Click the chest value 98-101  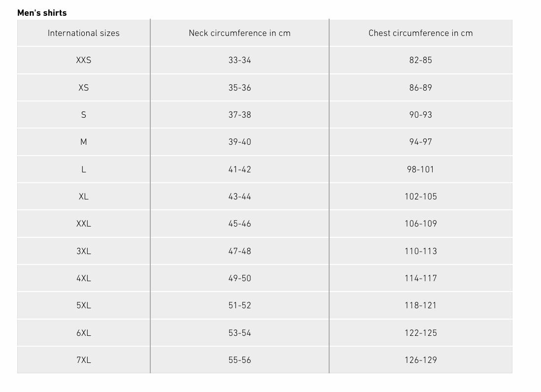[421, 169]
